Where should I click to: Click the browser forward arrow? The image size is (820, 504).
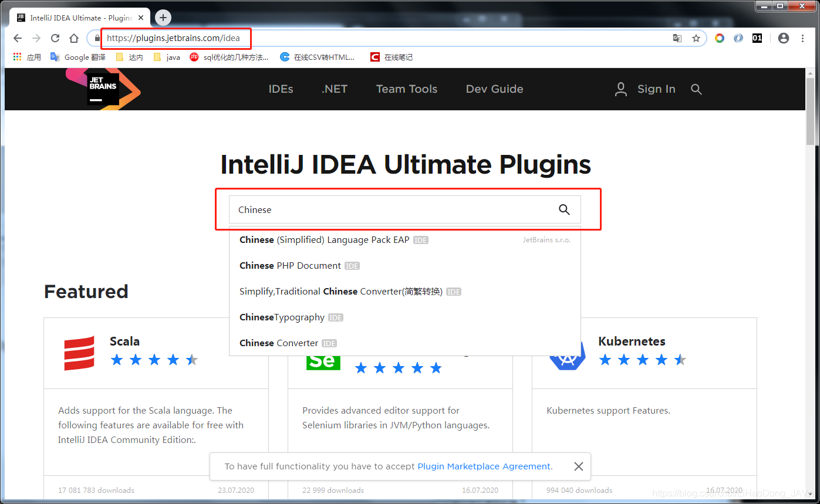[36, 38]
